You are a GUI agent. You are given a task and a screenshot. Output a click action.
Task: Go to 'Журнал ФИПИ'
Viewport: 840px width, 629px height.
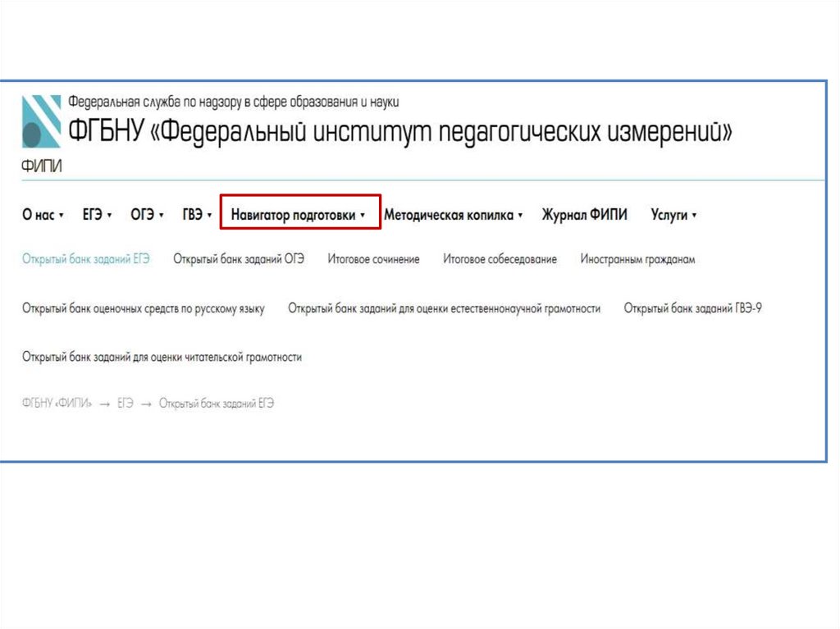click(x=584, y=215)
